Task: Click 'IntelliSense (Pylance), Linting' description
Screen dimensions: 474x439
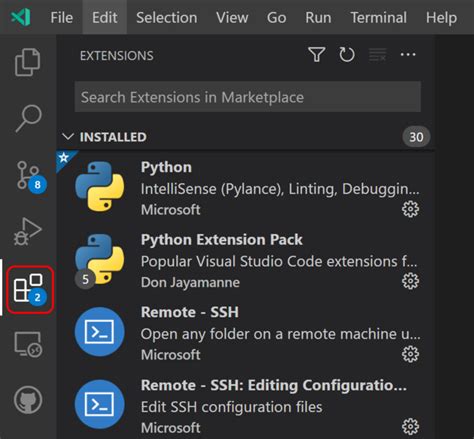Action: pyautogui.click(x=280, y=189)
